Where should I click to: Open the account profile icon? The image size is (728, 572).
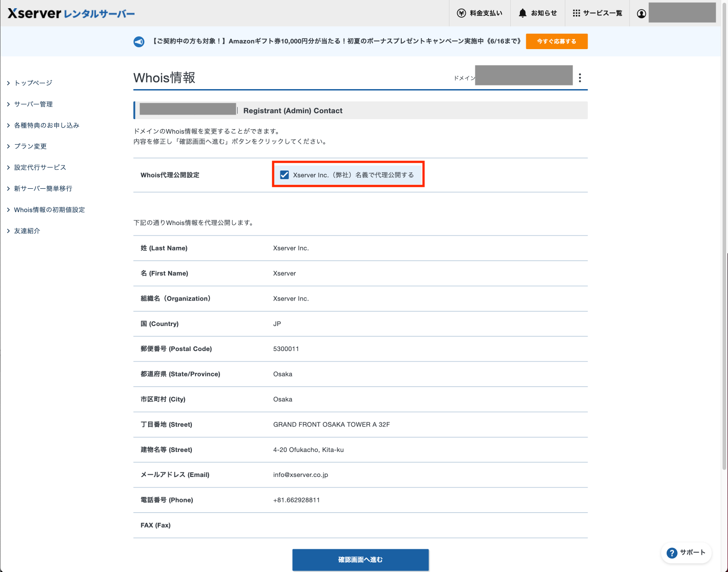pos(641,13)
